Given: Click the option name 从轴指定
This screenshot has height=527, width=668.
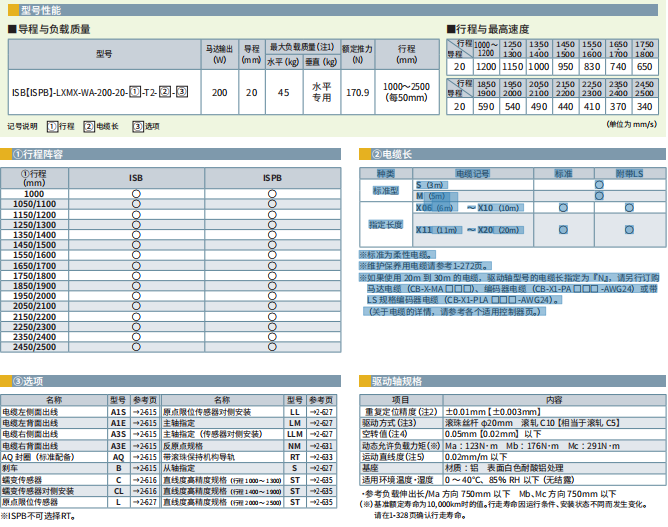Looking at the screenshot, I should (x=179, y=468).
